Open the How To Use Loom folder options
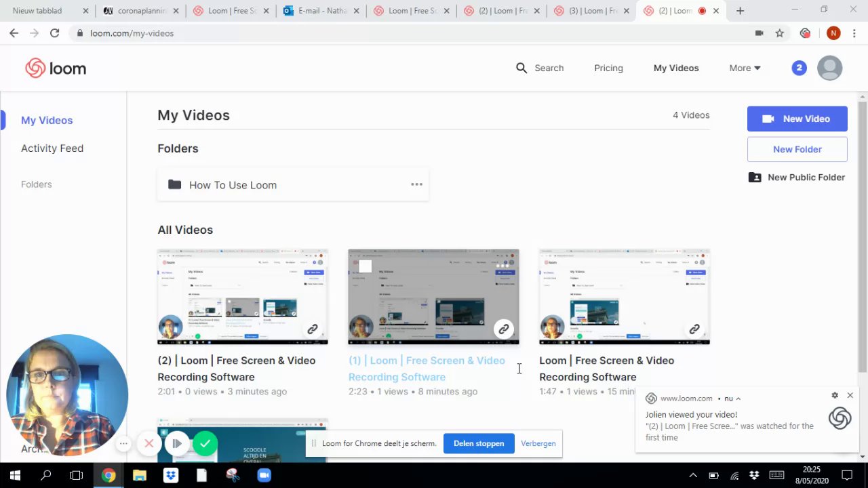Viewport: 868px width, 488px height. (416, 184)
